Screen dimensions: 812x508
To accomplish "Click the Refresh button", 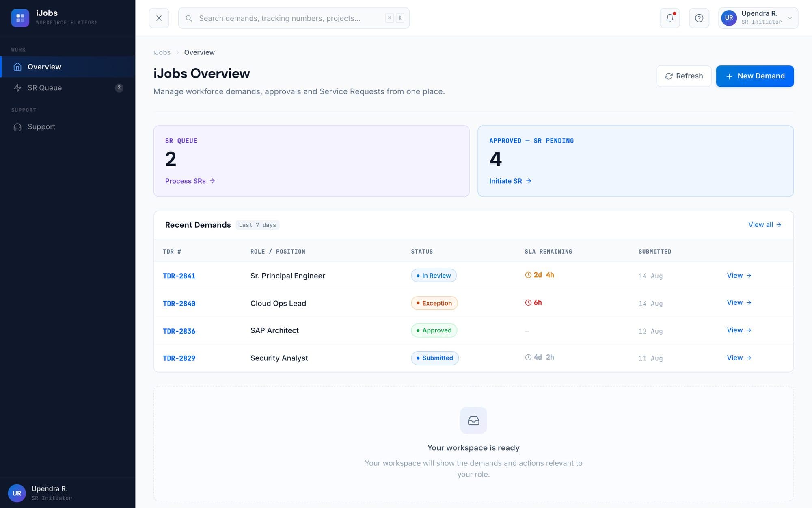I will pos(684,76).
